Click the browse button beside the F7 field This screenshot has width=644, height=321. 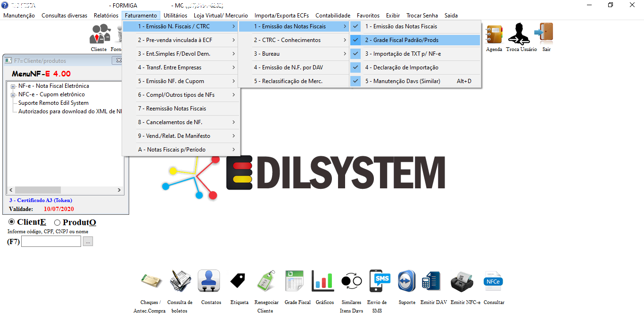[x=88, y=242]
